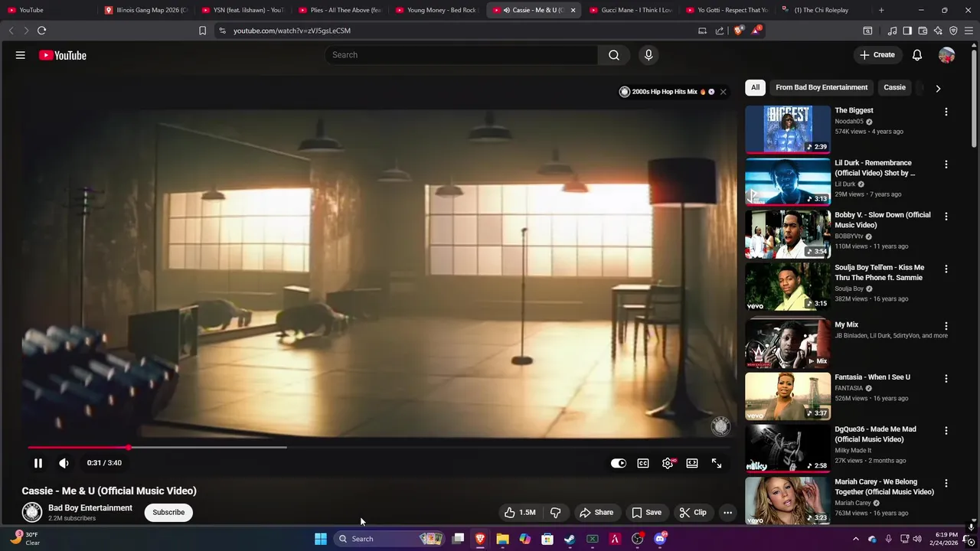Open Brave Leo AI sparkle icon
Screen dimensions: 980x551
938,31
